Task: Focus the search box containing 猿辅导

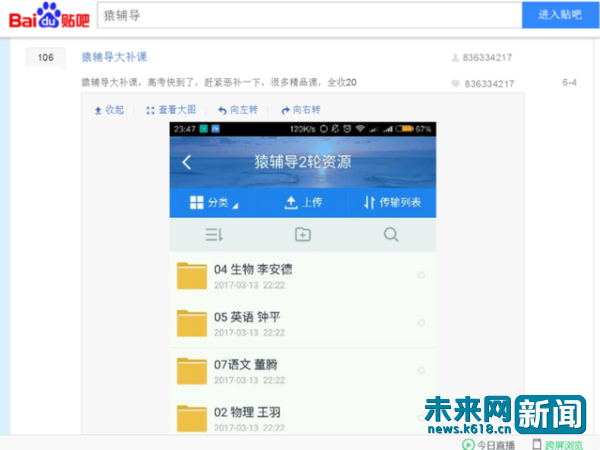Action: point(310,15)
